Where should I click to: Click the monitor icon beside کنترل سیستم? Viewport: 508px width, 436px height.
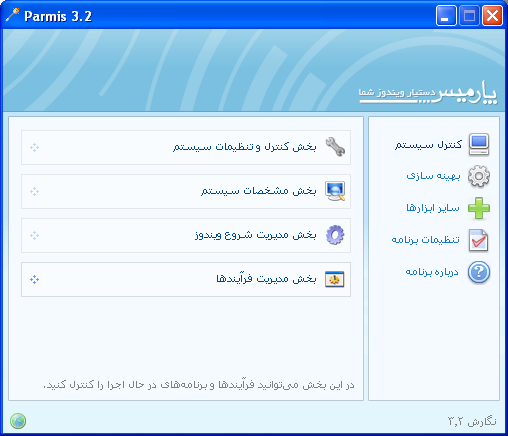point(479,144)
